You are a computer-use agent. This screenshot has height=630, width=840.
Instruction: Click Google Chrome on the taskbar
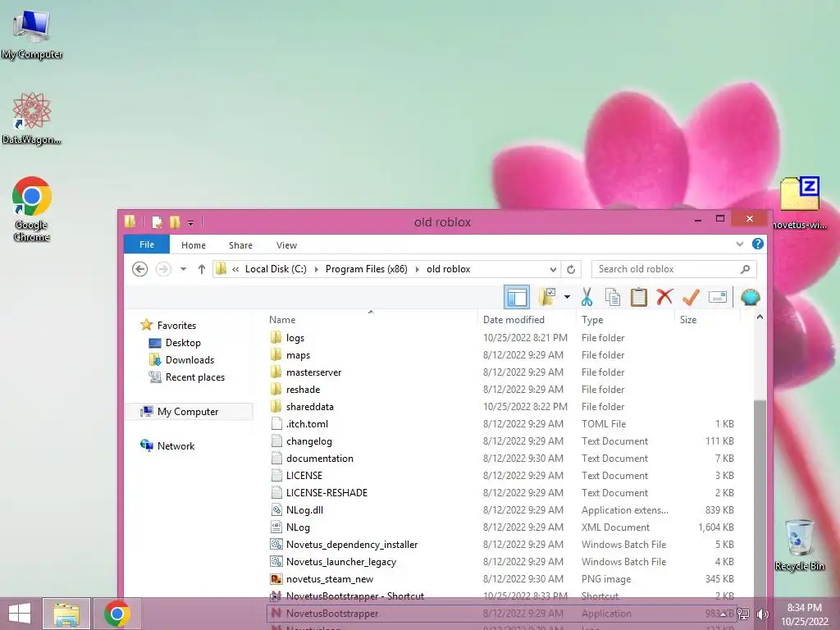coord(117,614)
